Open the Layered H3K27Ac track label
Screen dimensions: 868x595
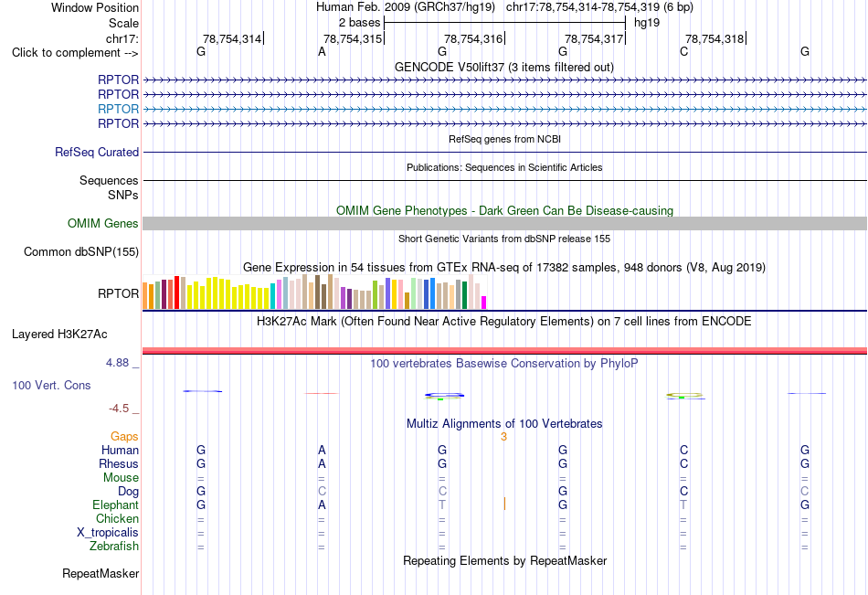point(59,335)
